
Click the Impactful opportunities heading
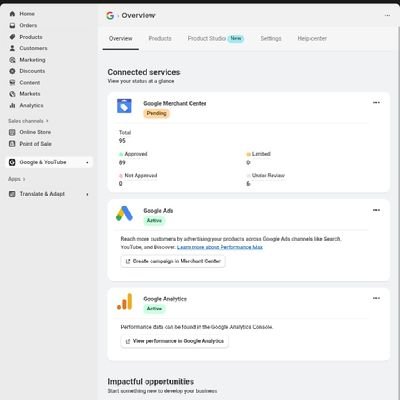(151, 381)
